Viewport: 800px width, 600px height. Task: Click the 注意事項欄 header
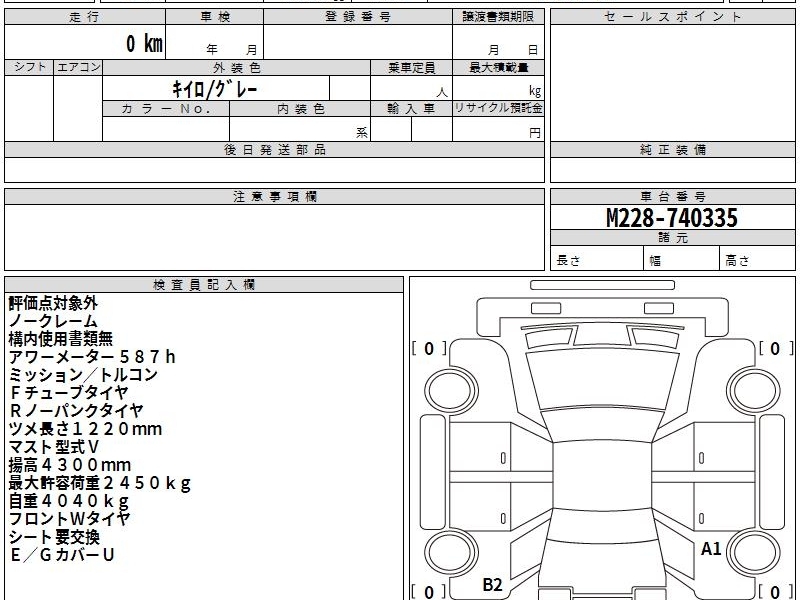[x=274, y=197]
